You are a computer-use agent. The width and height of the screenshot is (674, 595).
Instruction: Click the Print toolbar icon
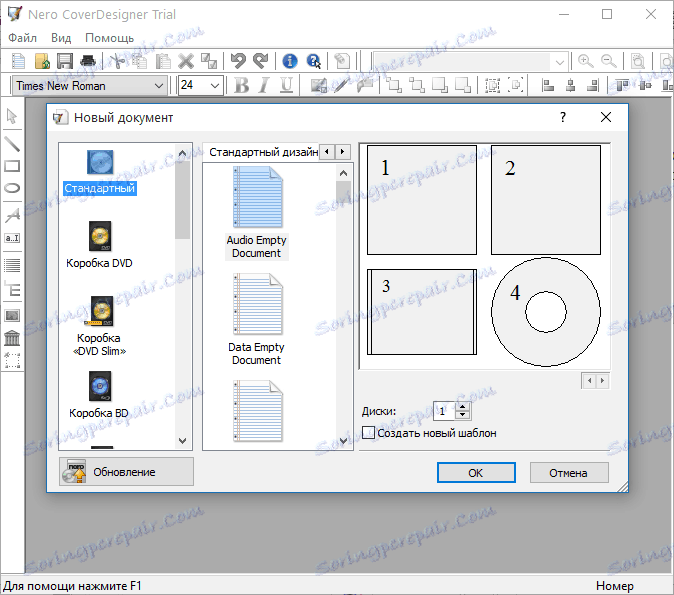[88, 61]
